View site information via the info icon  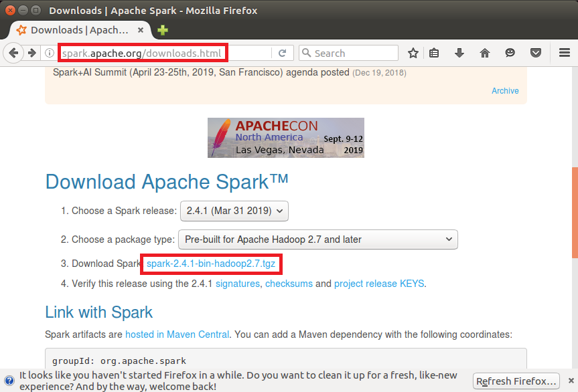tap(50, 53)
